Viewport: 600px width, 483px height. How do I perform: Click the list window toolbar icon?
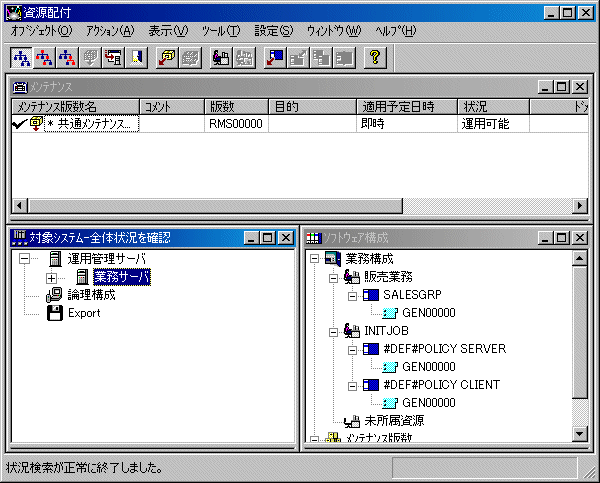click(x=113, y=58)
